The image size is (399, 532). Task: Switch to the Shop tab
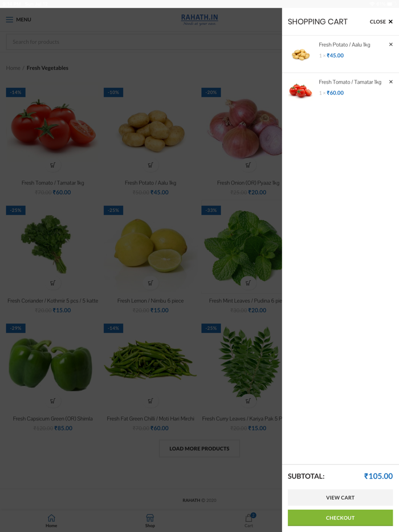point(150,521)
